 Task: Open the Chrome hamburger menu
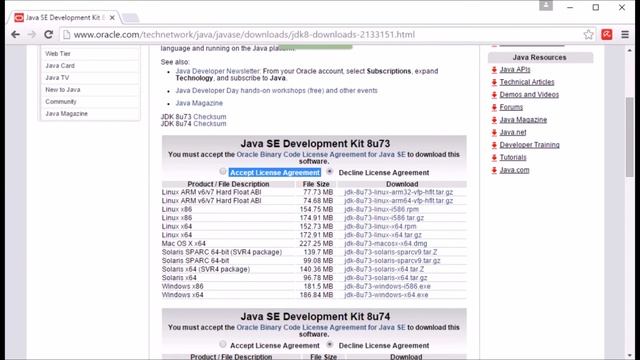click(625, 35)
